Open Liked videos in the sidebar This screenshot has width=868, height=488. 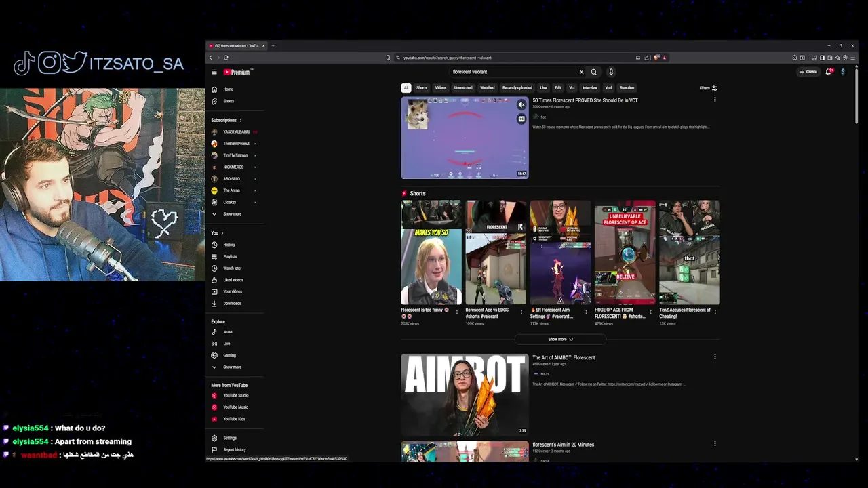pyautogui.click(x=233, y=280)
